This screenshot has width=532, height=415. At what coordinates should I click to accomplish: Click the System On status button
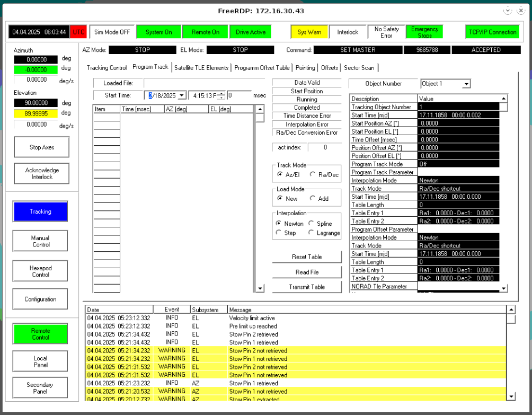[159, 32]
